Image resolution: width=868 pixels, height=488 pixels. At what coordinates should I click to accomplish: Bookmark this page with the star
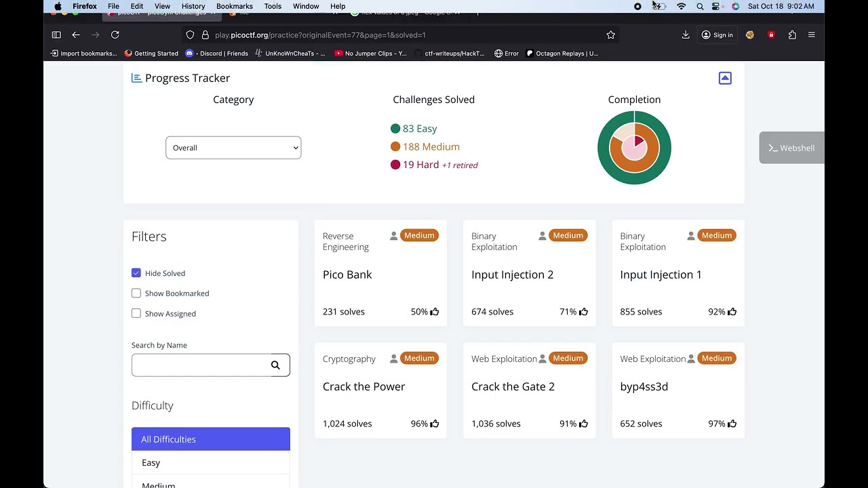pyautogui.click(x=611, y=35)
